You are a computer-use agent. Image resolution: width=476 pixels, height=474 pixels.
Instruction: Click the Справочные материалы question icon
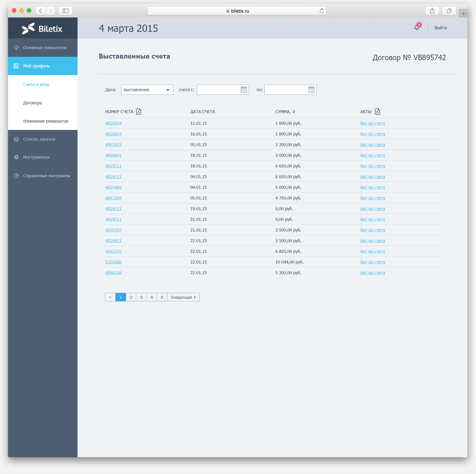click(x=16, y=176)
